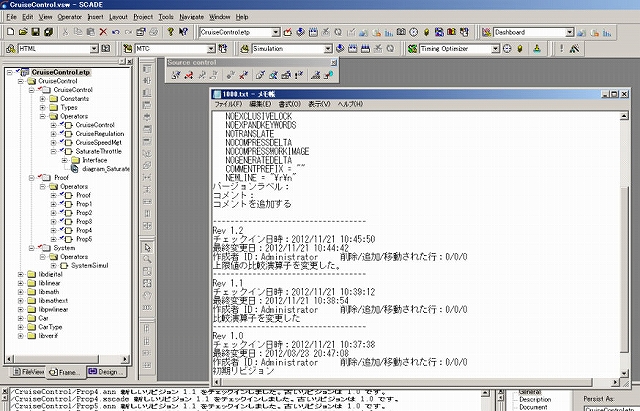Click the Undo arrow icon
This screenshot has width=640, height=411.
116,32
